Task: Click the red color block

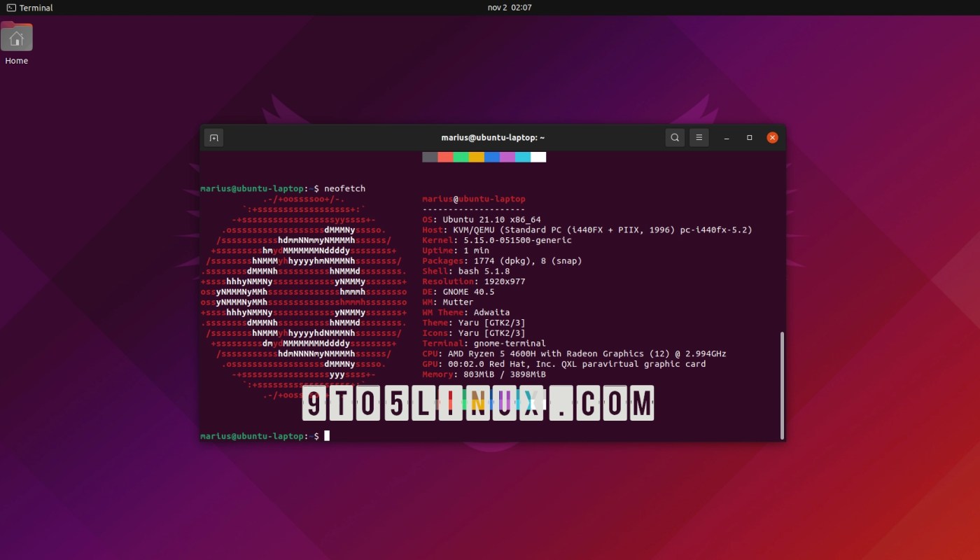Action: [445, 157]
